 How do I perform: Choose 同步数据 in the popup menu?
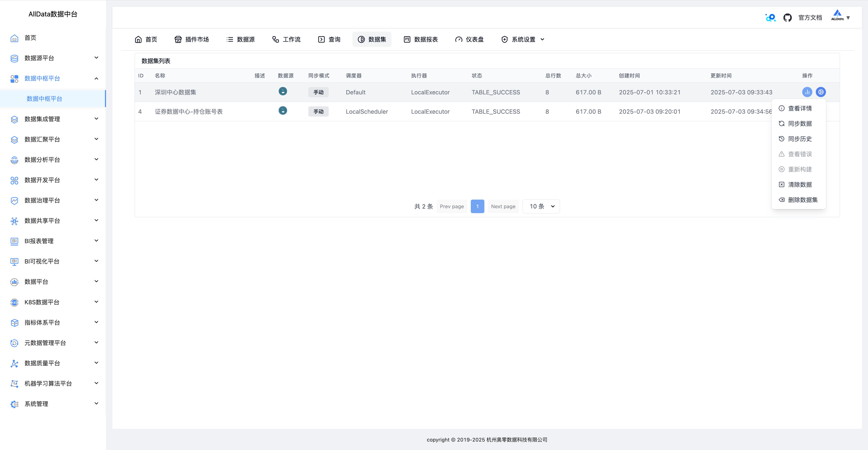coord(799,124)
